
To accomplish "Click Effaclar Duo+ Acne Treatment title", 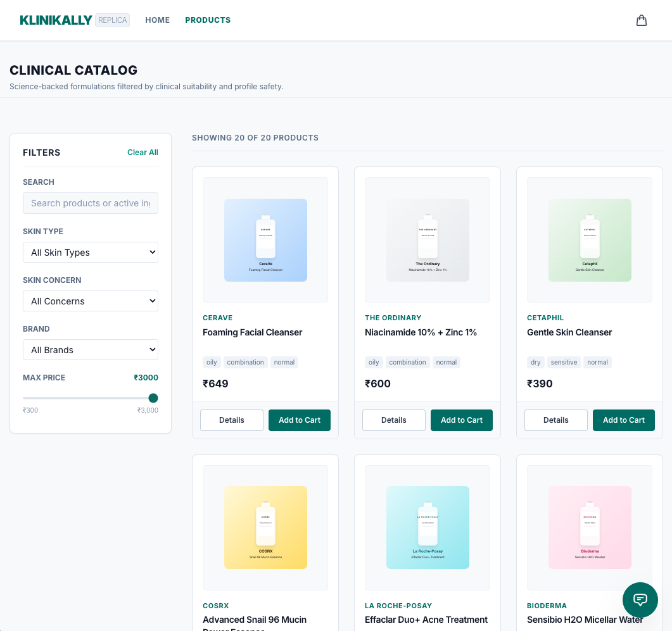I will pos(426,620).
